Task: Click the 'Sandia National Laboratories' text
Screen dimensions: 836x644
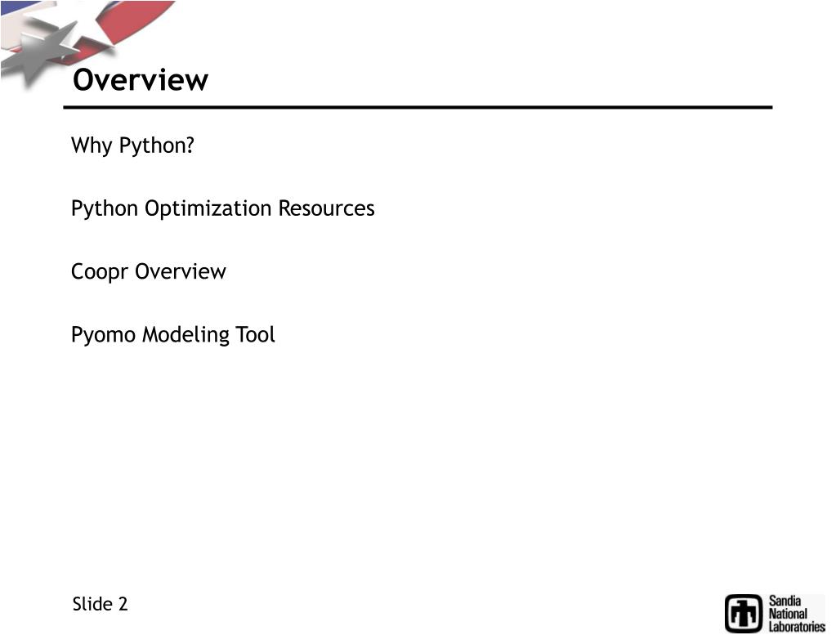Action: point(797,614)
